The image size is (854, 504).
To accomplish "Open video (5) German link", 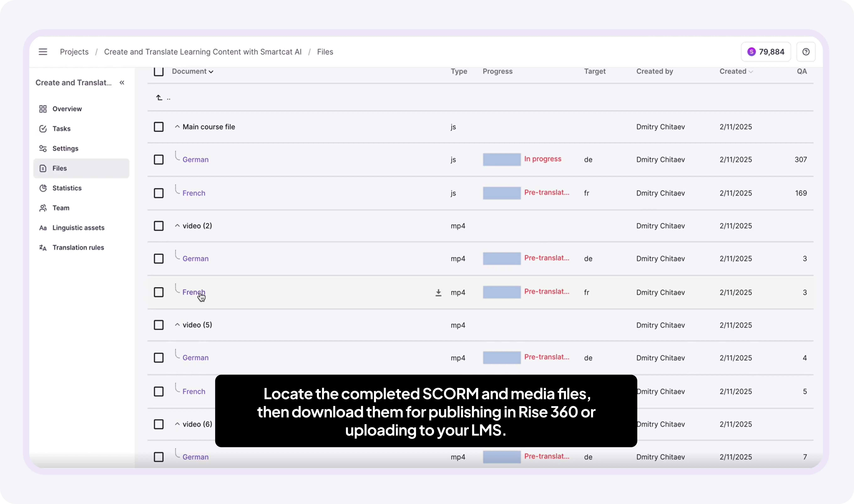I will 195,358.
